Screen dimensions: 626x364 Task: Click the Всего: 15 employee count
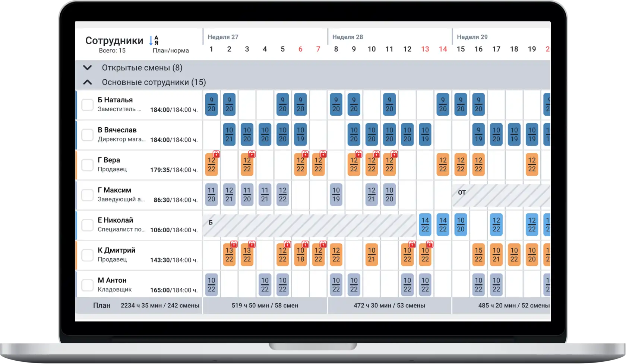(112, 51)
